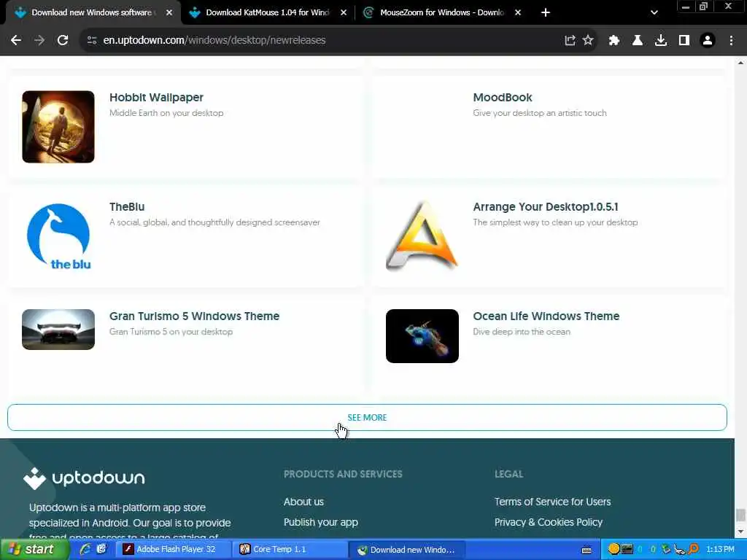Open the Extensions puzzle icon
This screenshot has height=560, width=747.
coord(614,41)
